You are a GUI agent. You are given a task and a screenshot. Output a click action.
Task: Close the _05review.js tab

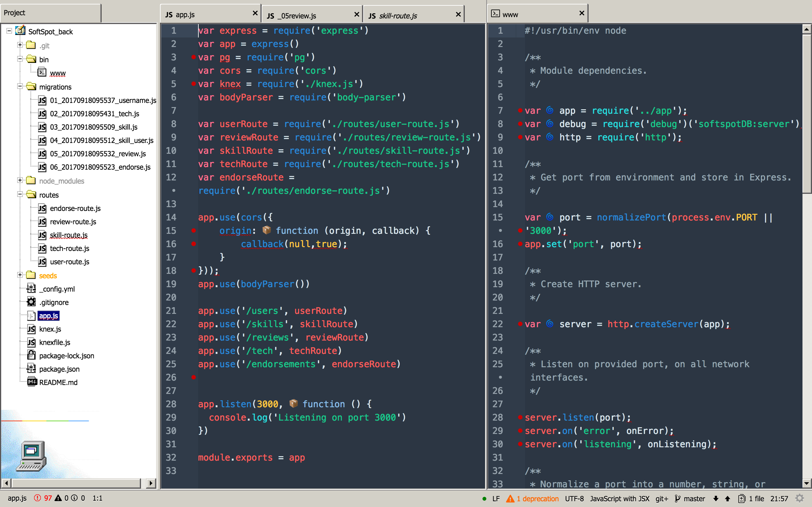[356, 14]
